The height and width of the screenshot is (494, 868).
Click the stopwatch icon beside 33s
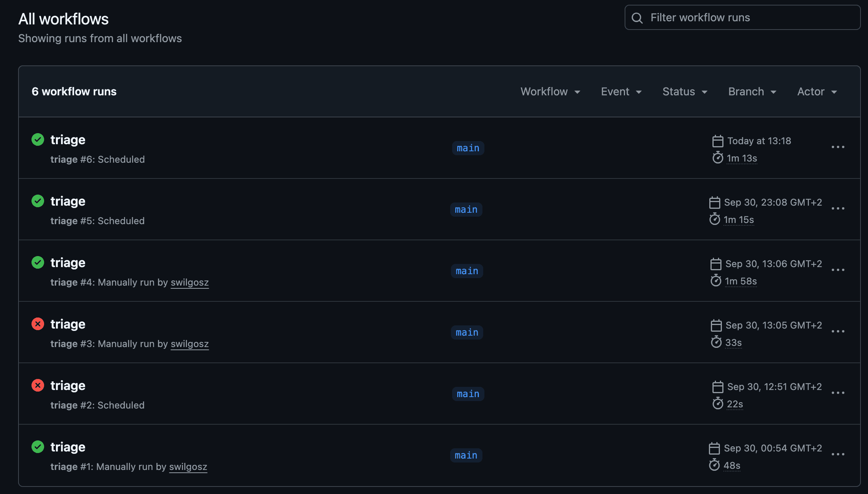coord(716,342)
